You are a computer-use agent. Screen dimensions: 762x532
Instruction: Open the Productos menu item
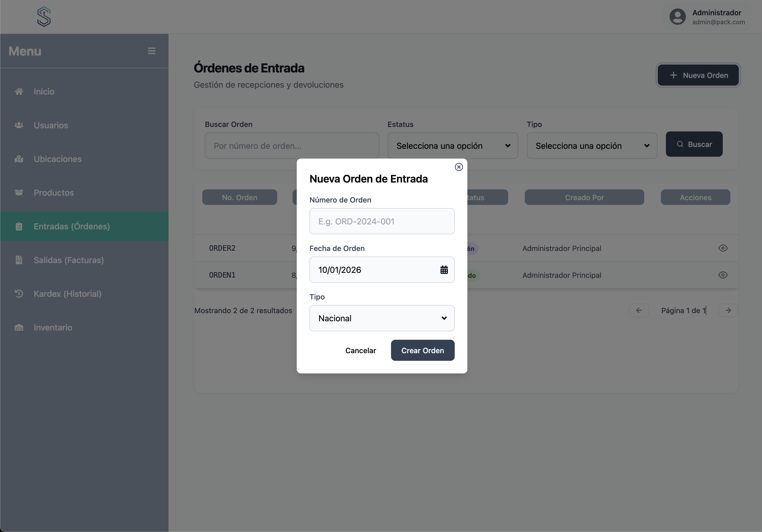54,193
